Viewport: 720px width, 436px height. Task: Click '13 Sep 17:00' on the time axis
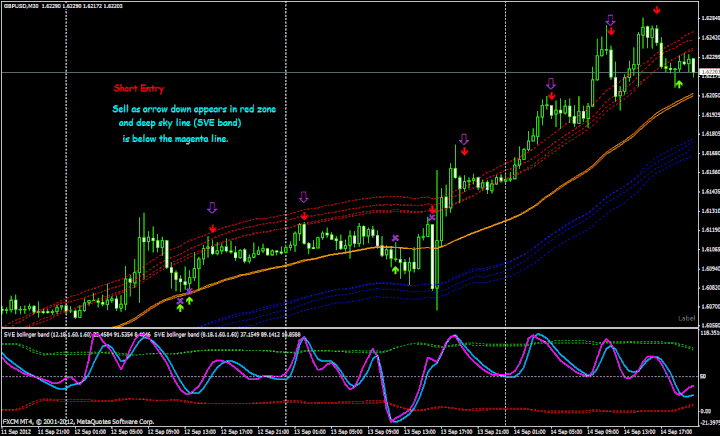pyautogui.click(x=457, y=432)
